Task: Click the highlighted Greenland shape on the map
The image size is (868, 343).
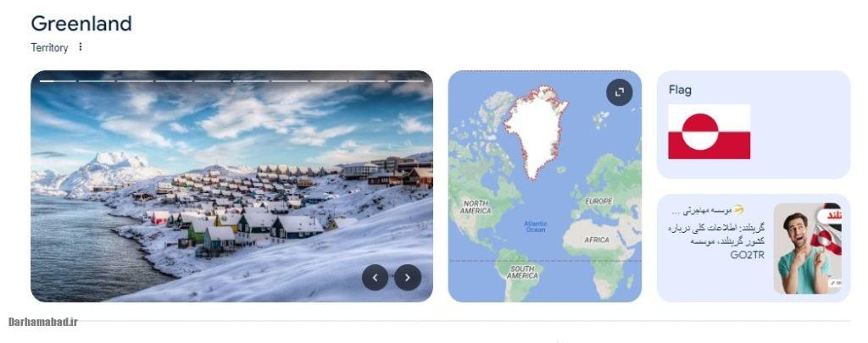Action: pos(537,130)
